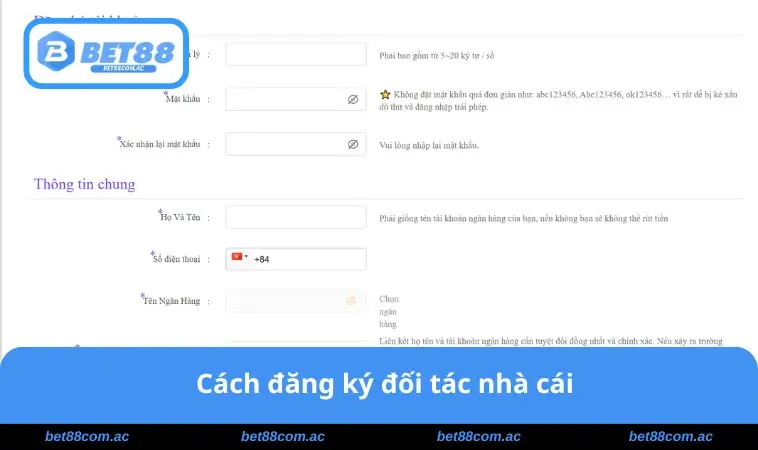Open country code flag dropdown

click(239, 257)
